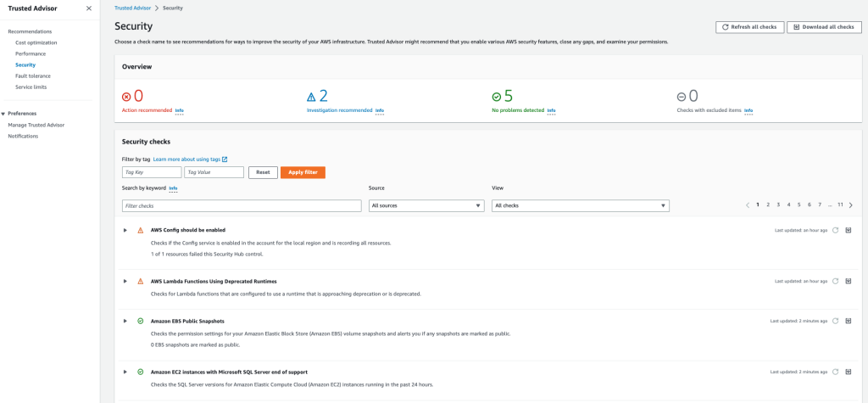Select Security in the sidebar

coord(25,64)
